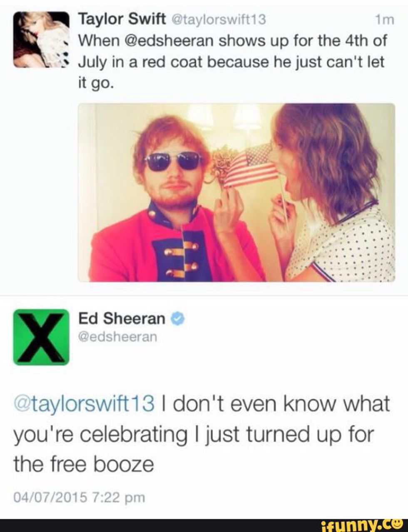Open Taylor Swift's profile picture
The width and height of the screenshot is (408, 532).
tap(41, 40)
